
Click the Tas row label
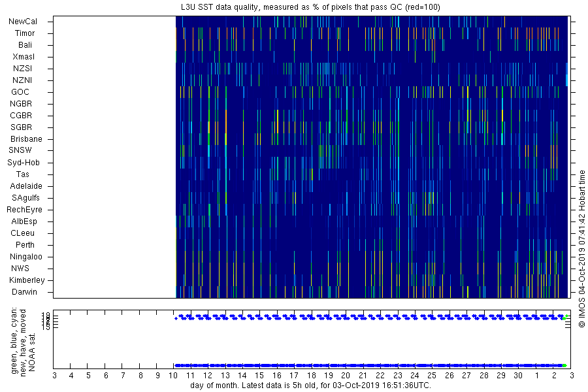22,174
